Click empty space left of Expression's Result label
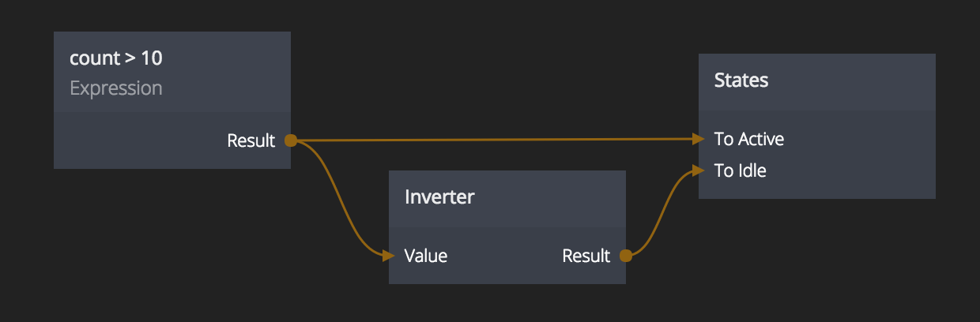Image resolution: width=980 pixels, height=322 pixels. pos(134,140)
